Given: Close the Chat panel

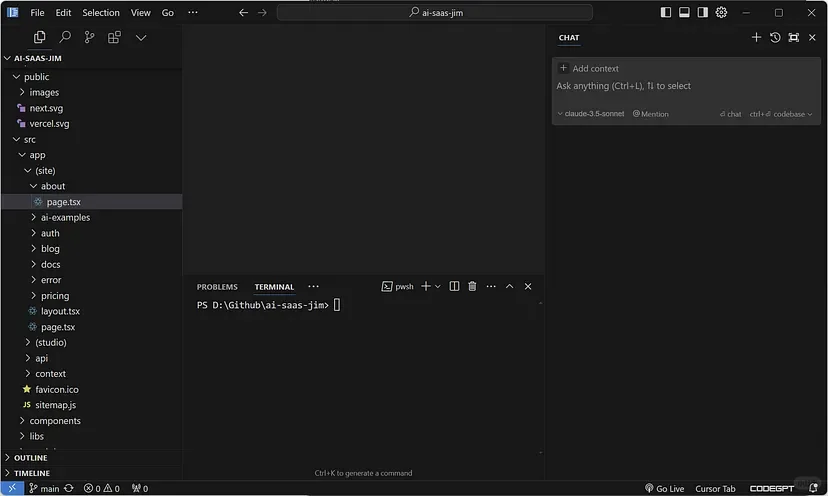Looking at the screenshot, I should pyautogui.click(x=812, y=37).
